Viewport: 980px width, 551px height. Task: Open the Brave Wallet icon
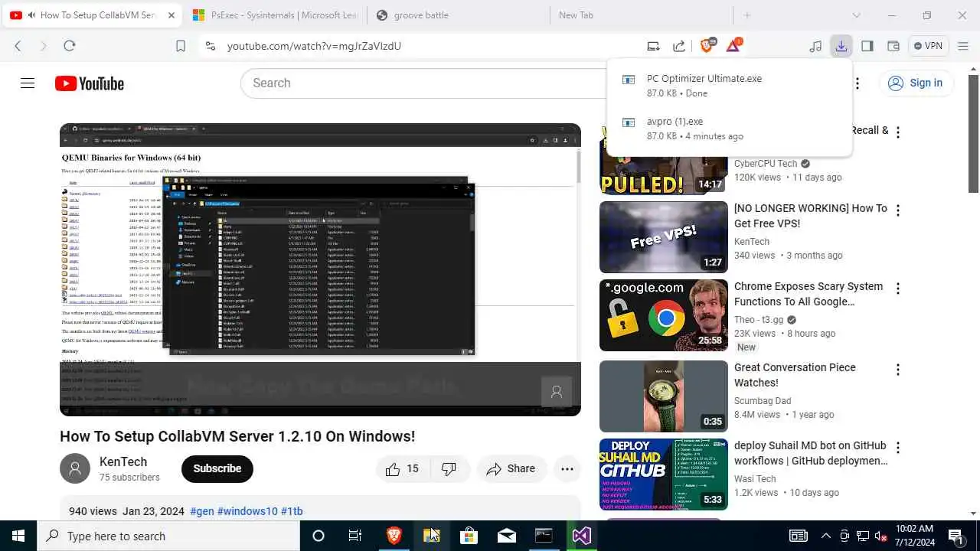click(893, 46)
